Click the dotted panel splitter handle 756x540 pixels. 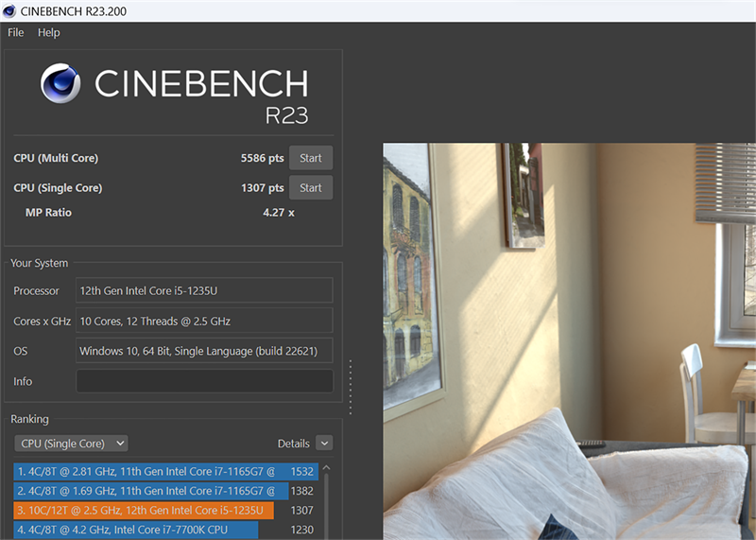(351, 387)
